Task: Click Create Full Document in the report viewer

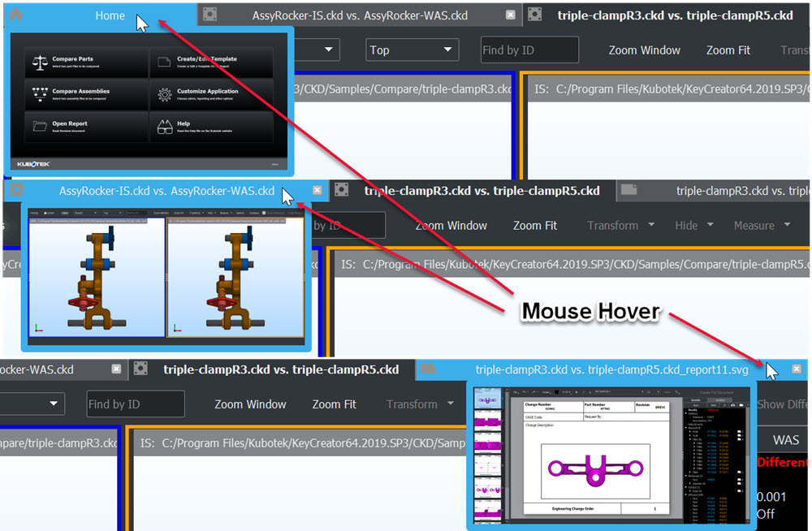Action: pos(715,391)
